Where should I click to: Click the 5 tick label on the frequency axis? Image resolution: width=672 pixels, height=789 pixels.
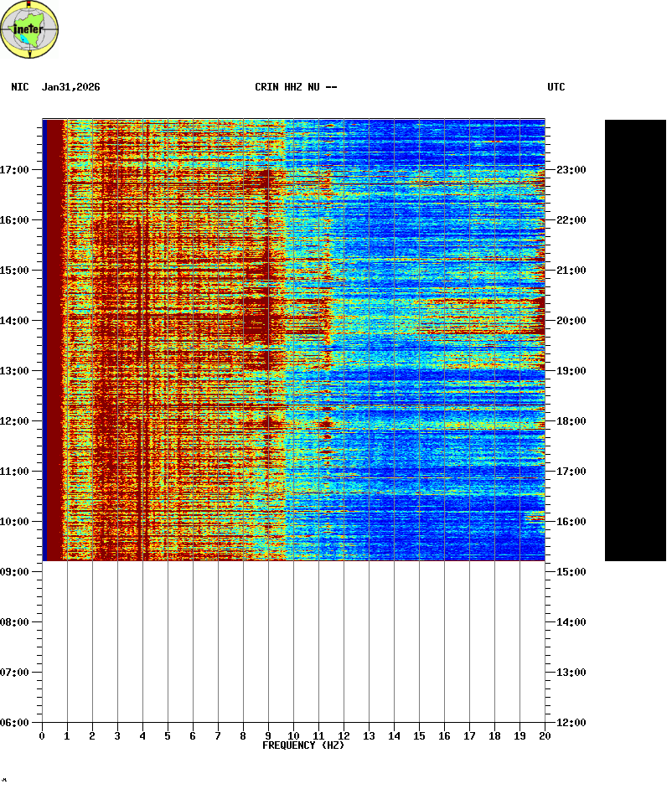(168, 736)
